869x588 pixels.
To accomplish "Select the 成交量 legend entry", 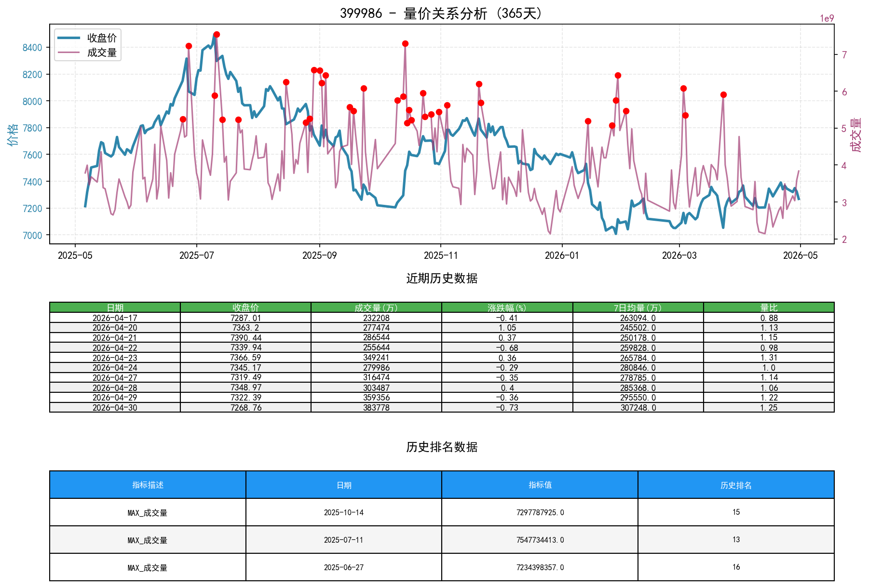I will [x=87, y=53].
